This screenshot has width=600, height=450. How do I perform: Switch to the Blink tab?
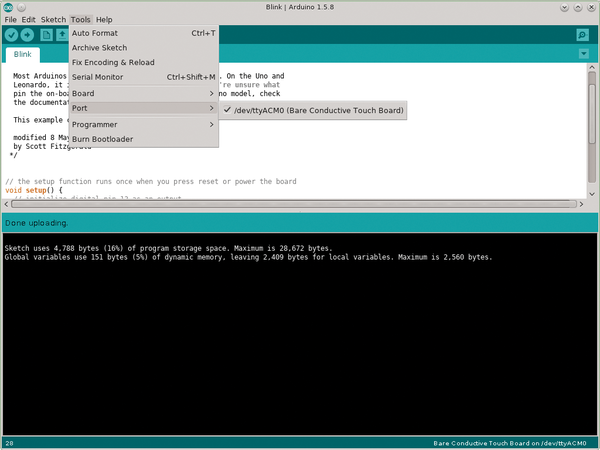(23, 54)
